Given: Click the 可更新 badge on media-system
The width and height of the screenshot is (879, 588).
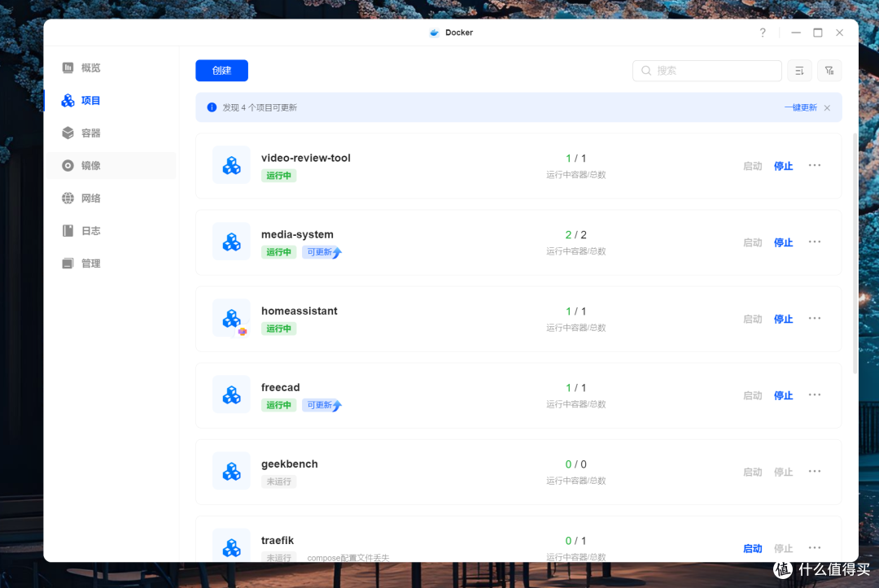Looking at the screenshot, I should (322, 252).
